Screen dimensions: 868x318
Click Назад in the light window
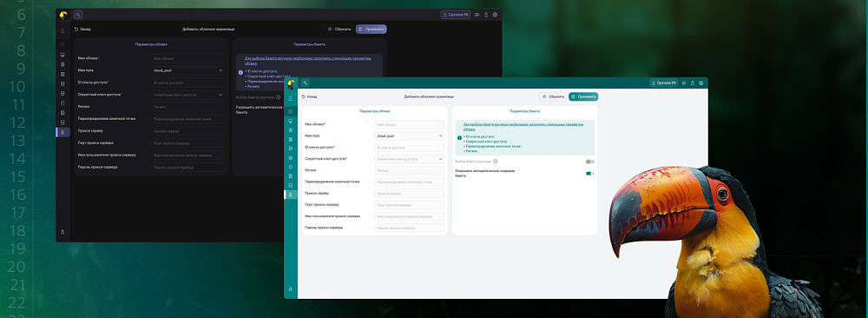[309, 96]
